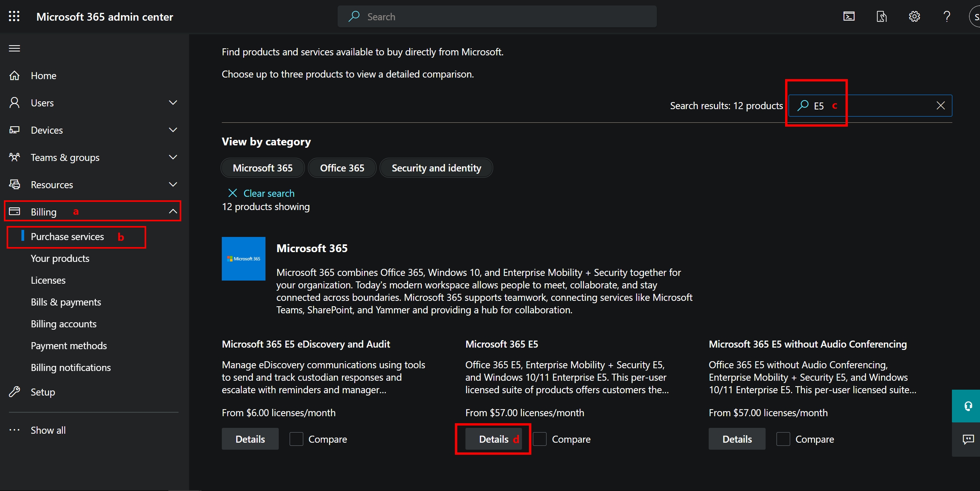Open the help headset support widget

click(x=968, y=406)
